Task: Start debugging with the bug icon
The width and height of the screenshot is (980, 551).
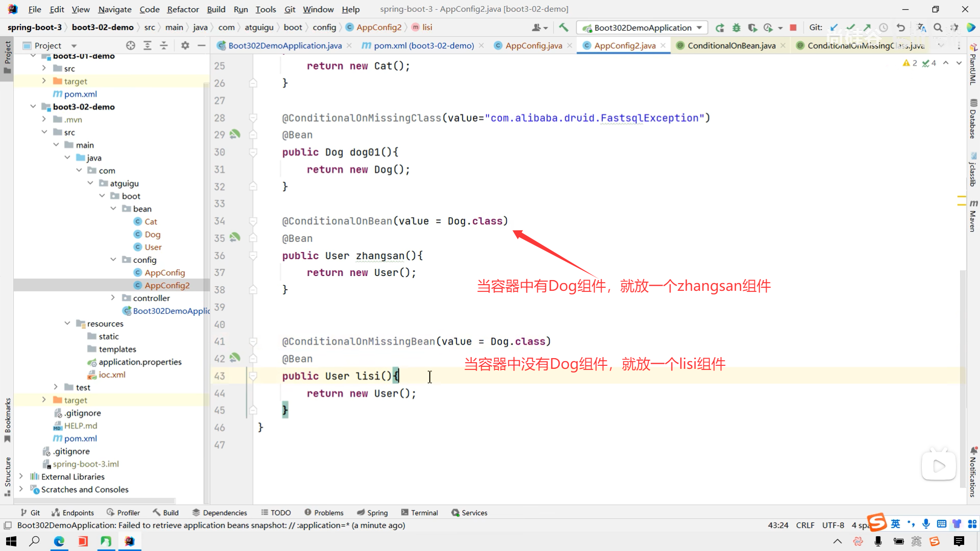Action: [736, 28]
